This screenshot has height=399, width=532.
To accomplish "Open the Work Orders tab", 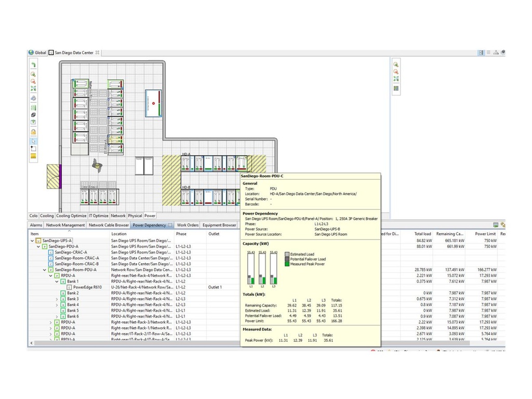I will [x=187, y=225].
